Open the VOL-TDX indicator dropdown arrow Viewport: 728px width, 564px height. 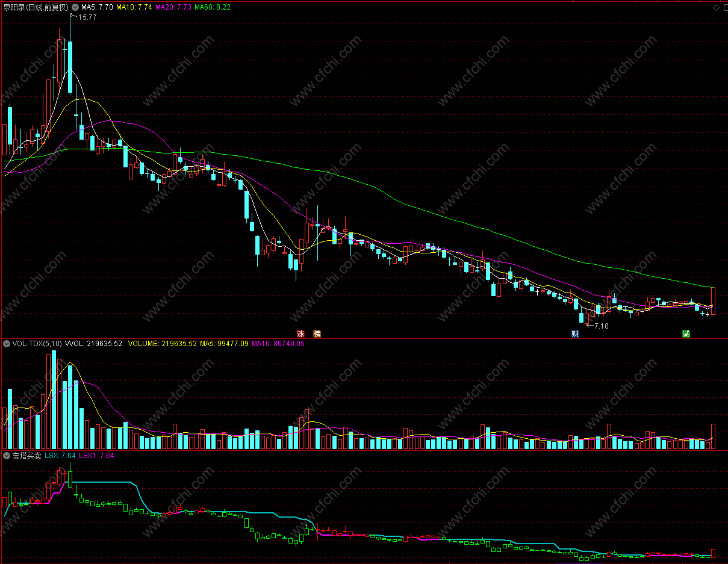[x=7, y=344]
